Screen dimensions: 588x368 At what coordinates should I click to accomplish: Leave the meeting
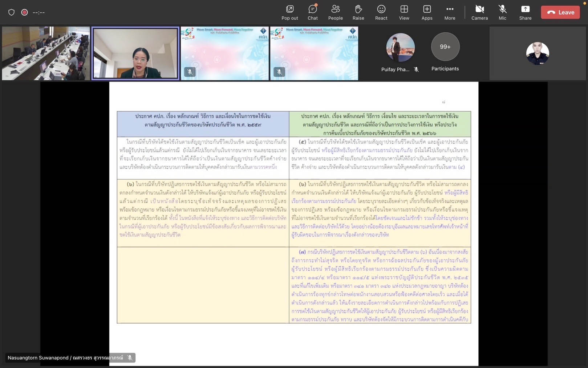560,12
